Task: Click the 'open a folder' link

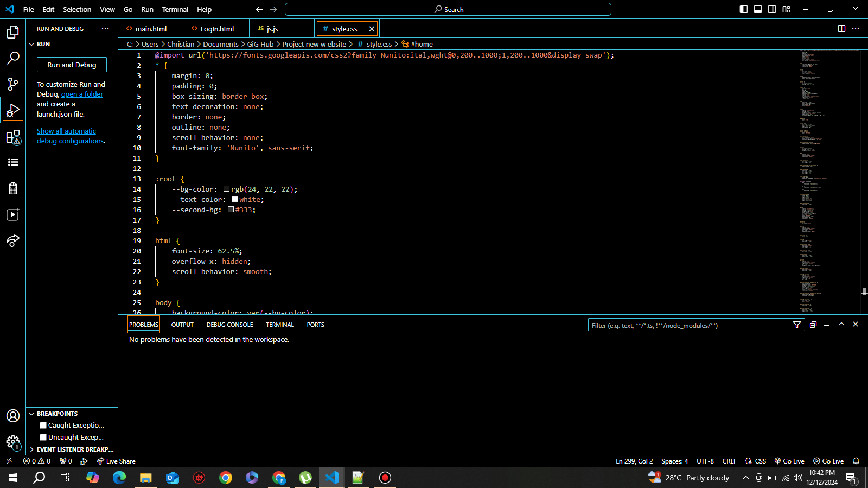Action: point(82,94)
